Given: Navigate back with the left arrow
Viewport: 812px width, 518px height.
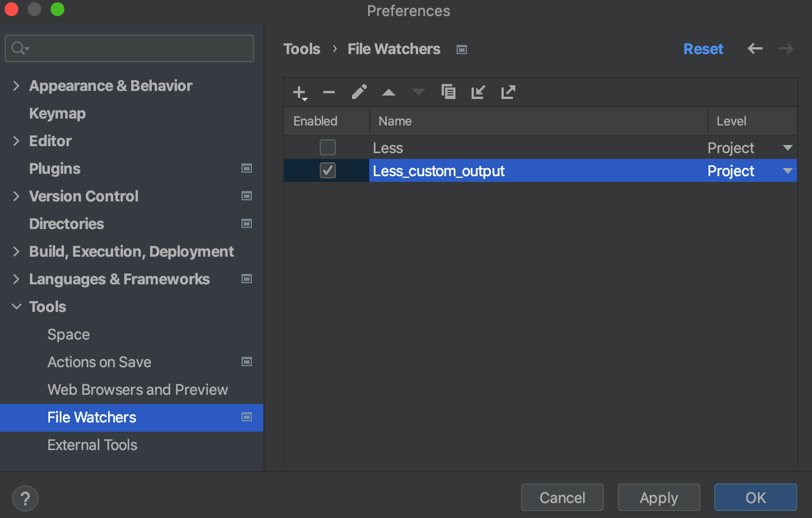Looking at the screenshot, I should (754, 49).
